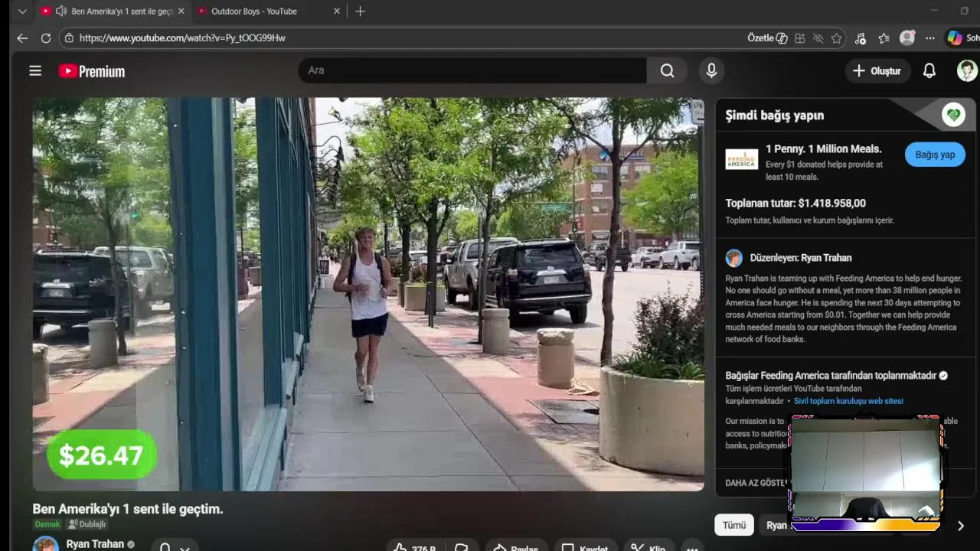Mute the tab via speaker icon
The image size is (980, 551).
tap(60, 11)
